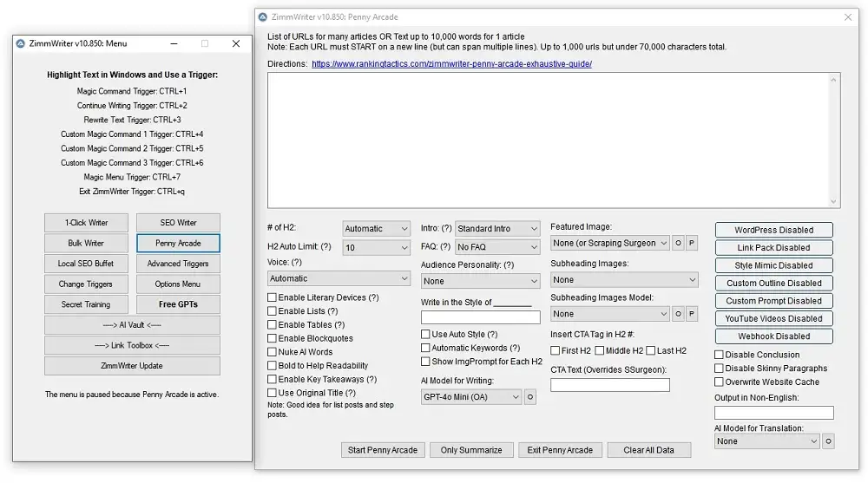The image size is (868, 483).
Task: Enable Literary Devices checkbox
Action: click(273, 297)
